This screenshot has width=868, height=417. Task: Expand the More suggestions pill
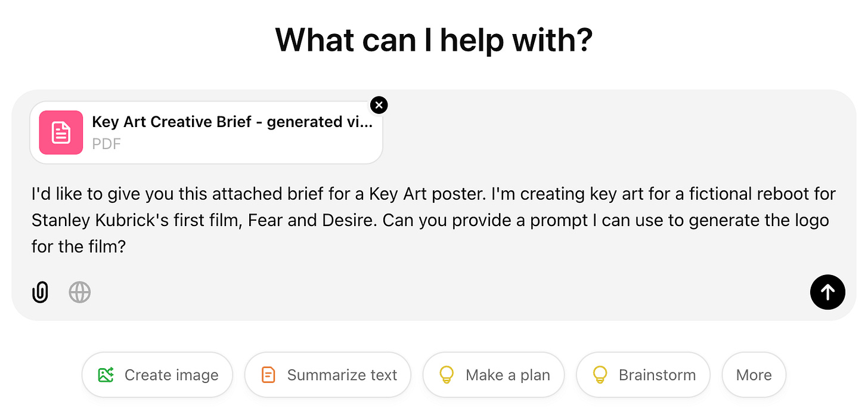(x=754, y=375)
